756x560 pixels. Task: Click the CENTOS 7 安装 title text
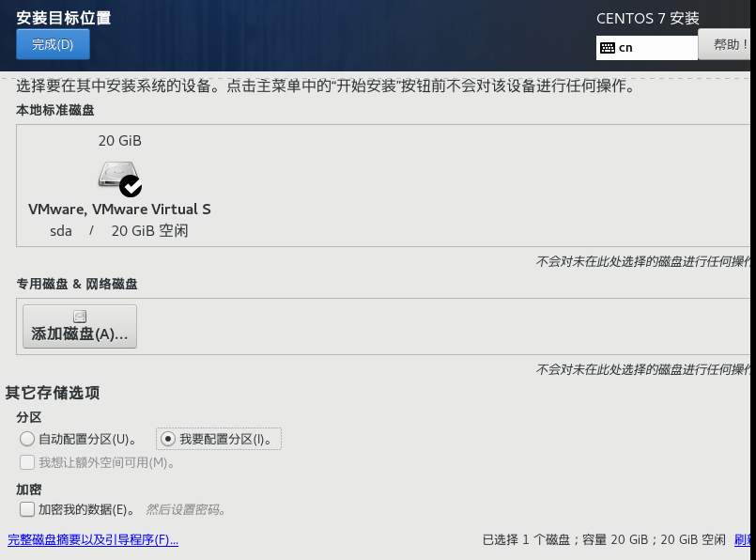(x=647, y=19)
